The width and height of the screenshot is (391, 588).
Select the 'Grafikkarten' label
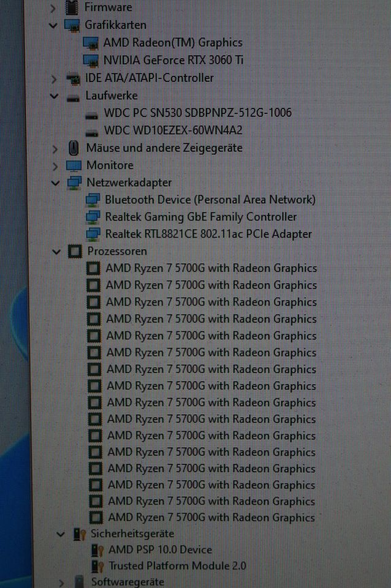[x=116, y=25]
